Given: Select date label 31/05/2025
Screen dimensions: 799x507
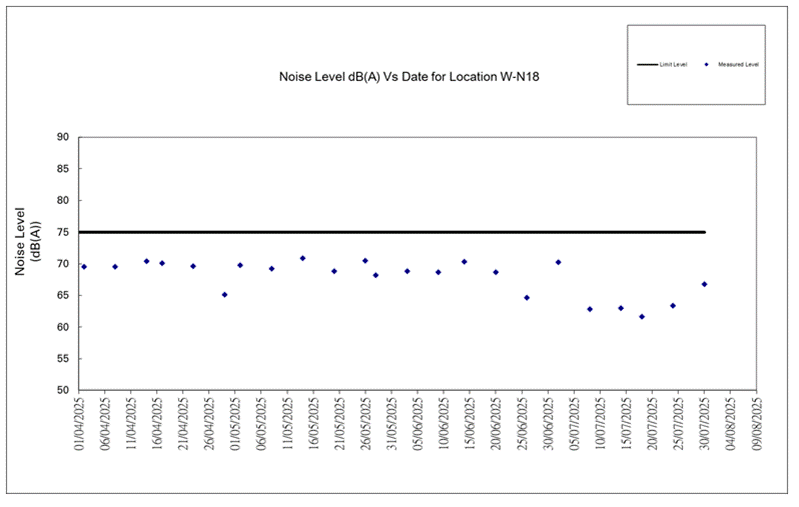Looking at the screenshot, I should coord(391,424).
